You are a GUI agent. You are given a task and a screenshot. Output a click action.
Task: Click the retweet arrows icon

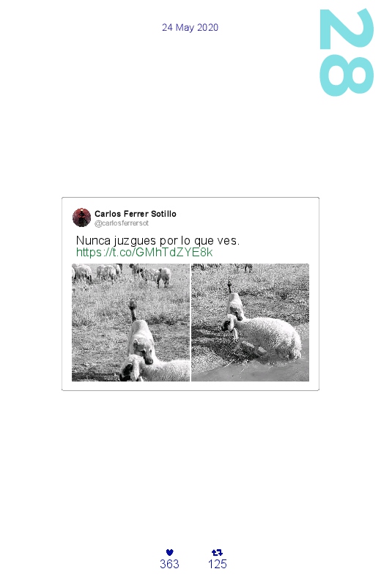tap(217, 552)
